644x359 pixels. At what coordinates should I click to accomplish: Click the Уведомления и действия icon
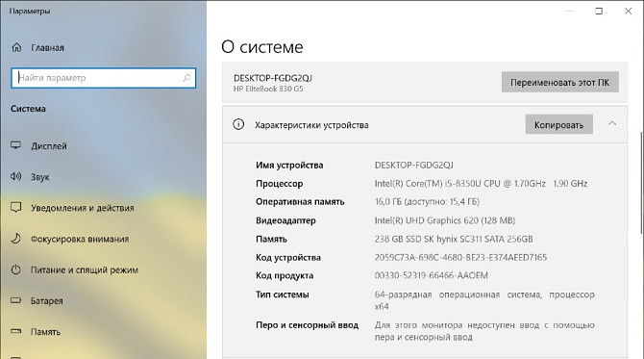tap(15, 207)
